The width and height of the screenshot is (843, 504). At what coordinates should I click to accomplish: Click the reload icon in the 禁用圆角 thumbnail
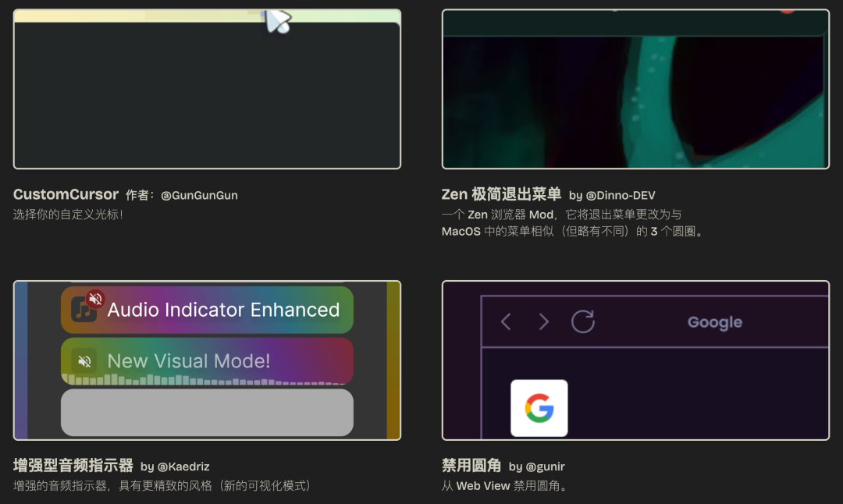pos(584,321)
